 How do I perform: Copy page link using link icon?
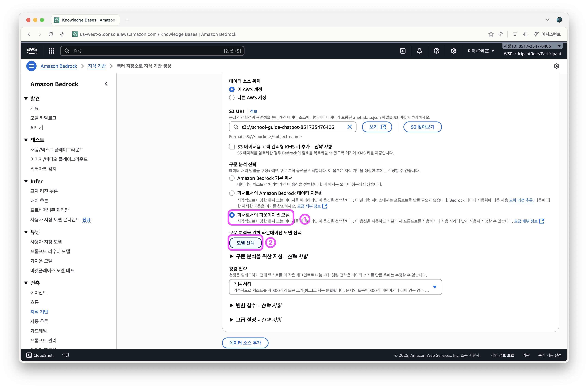(x=501, y=34)
